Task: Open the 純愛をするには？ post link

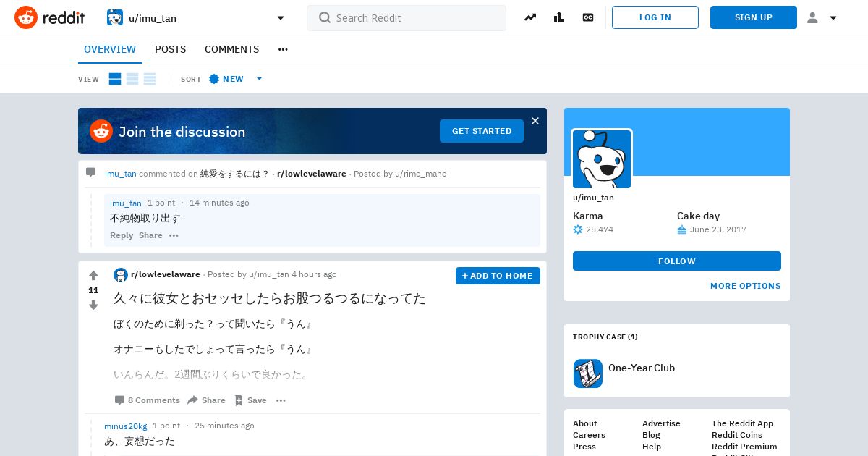Action: click(x=234, y=174)
